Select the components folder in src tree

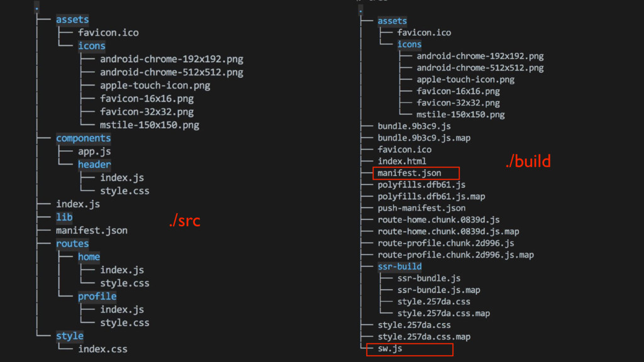click(84, 138)
